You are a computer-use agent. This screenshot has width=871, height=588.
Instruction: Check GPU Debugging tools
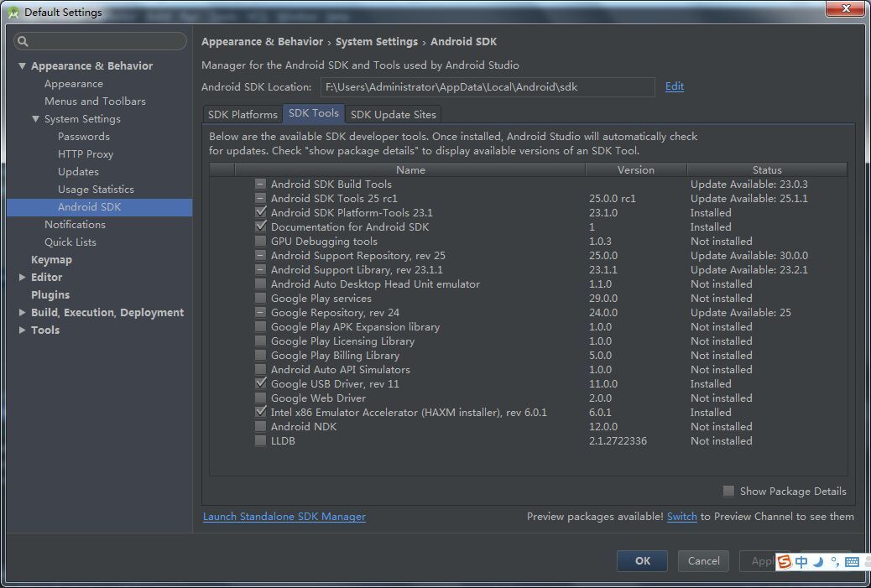(260, 241)
